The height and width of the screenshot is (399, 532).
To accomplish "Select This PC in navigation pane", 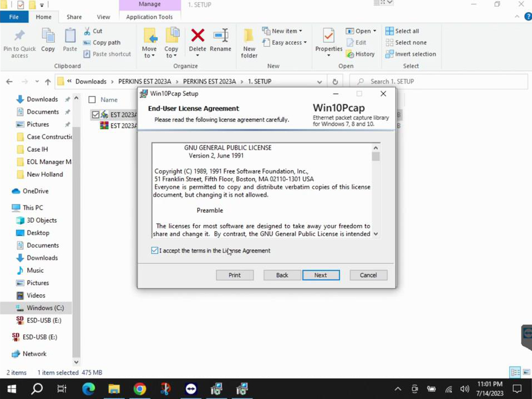I will click(x=28, y=207).
